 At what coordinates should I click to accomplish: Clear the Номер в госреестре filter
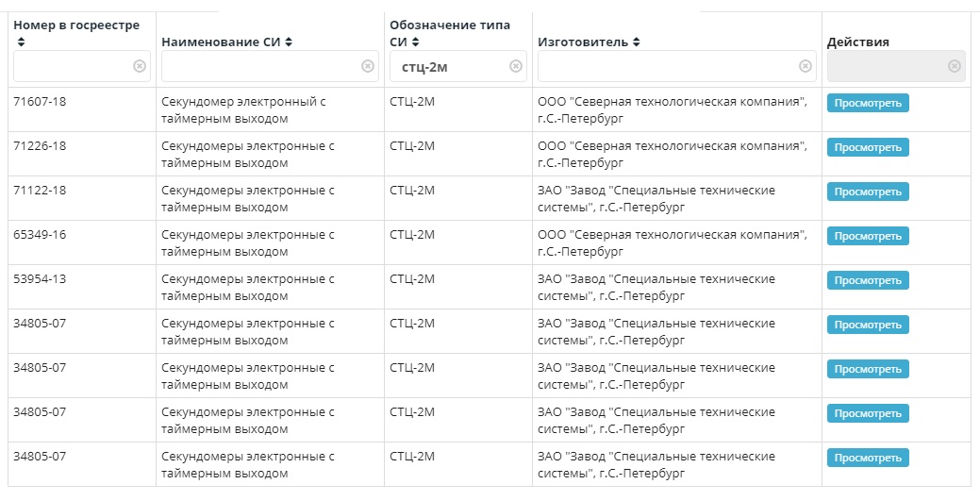click(x=139, y=66)
